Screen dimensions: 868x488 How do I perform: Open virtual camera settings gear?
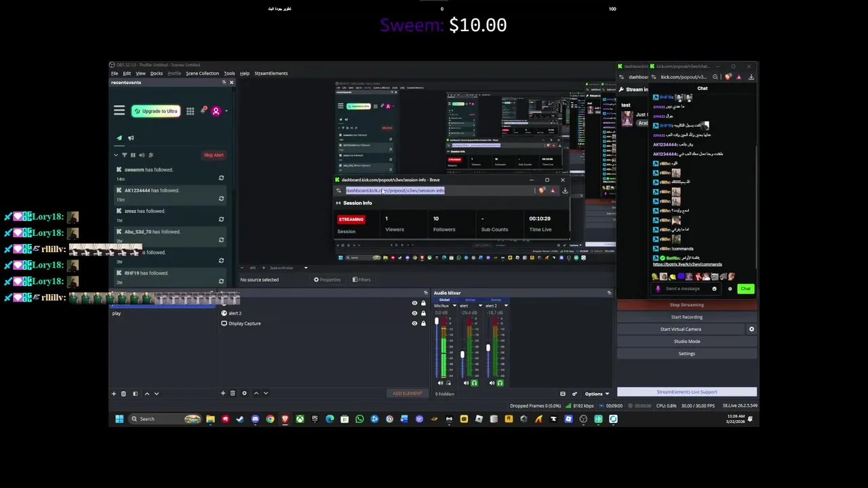tap(751, 329)
